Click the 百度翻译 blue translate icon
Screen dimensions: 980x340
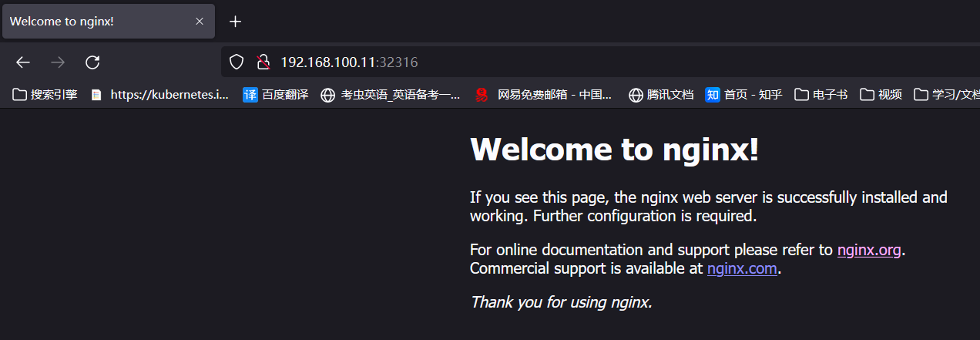(x=250, y=95)
